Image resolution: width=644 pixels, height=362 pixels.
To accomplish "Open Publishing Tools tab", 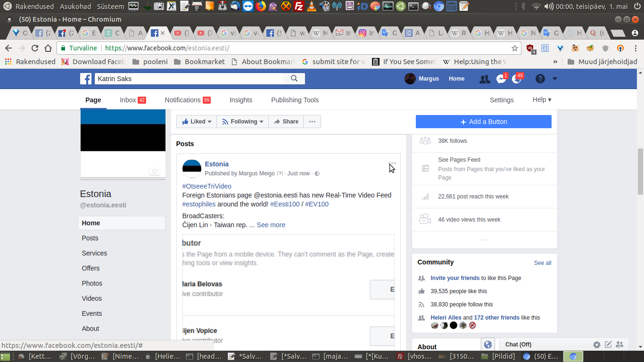I will point(295,100).
